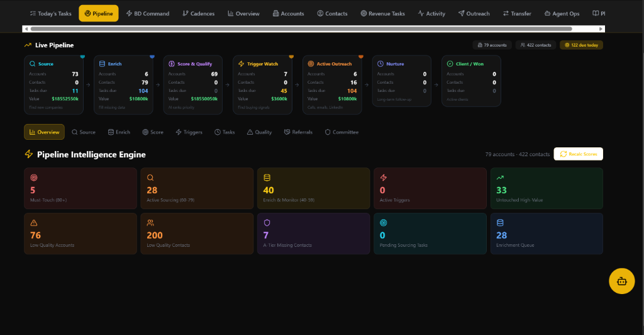Click the Client / Won checkmark icon
The image size is (644, 335).
click(450, 64)
